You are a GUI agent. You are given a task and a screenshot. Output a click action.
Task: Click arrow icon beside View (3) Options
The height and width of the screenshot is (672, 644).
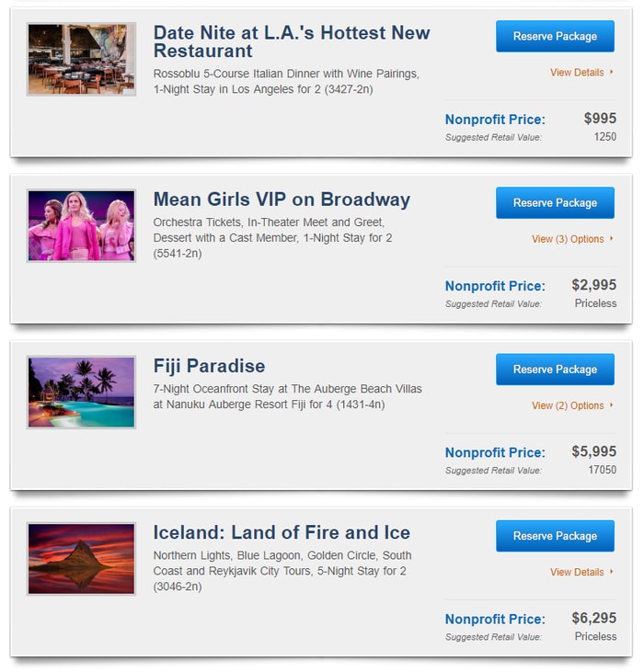(612, 239)
